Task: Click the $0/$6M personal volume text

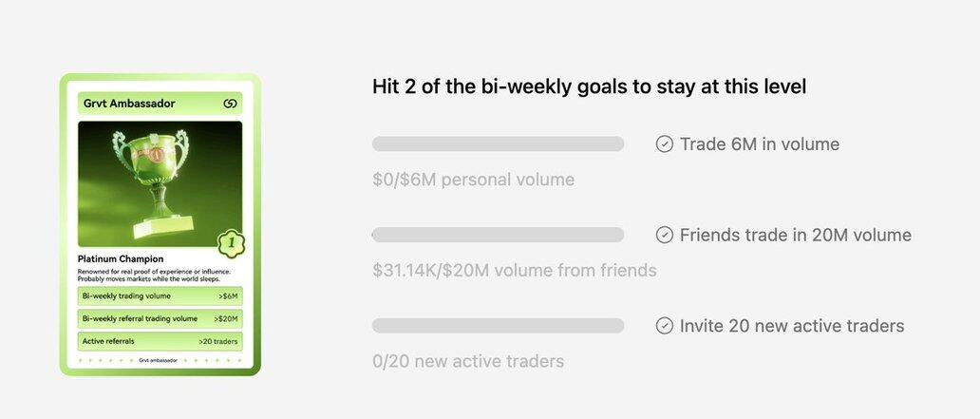Action: tap(473, 180)
